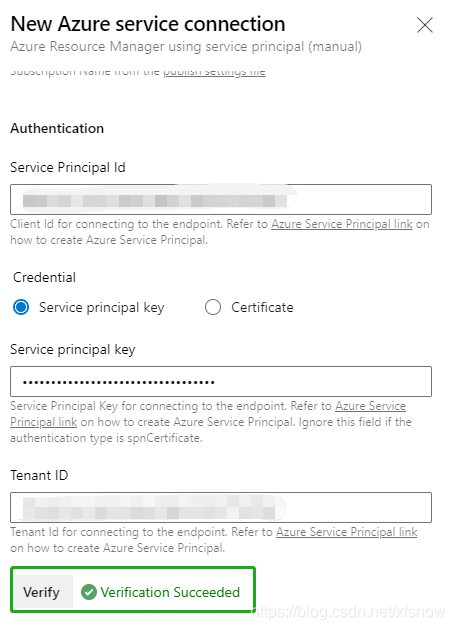The height and width of the screenshot is (630, 455).
Task: Open Azure Service link in Service Principal Key description
Action: [x=371, y=406]
